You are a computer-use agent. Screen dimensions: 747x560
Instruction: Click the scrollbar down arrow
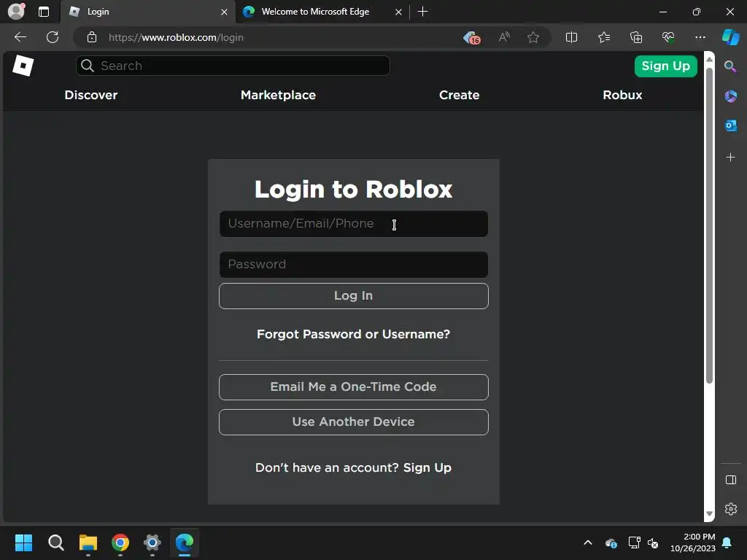[709, 513]
